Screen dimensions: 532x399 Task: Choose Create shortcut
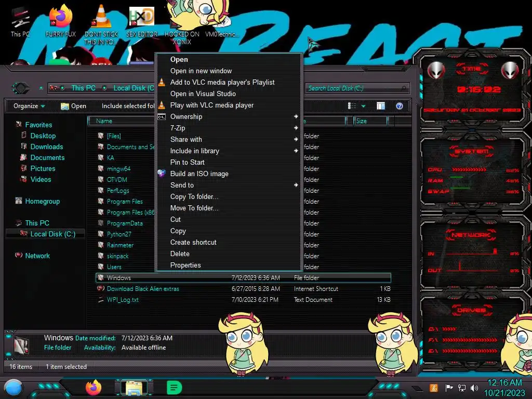tap(229, 242)
